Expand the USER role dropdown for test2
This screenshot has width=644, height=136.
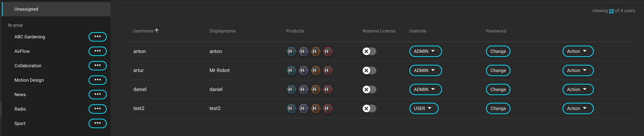coord(423,109)
